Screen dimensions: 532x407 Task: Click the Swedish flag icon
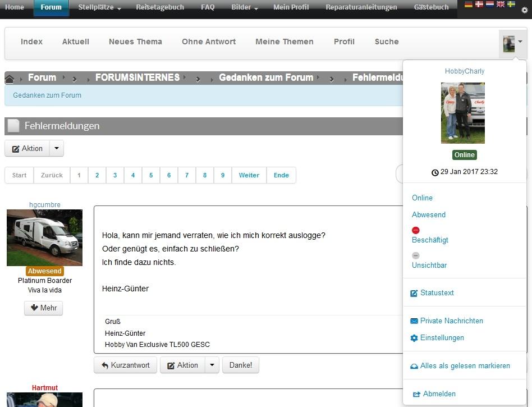coord(511,4)
